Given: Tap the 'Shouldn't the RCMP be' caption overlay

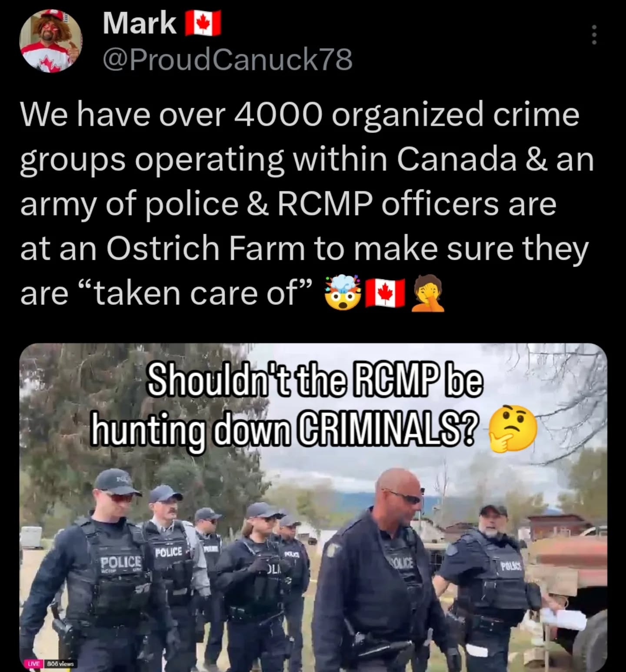Looking at the screenshot, I should click(316, 380).
